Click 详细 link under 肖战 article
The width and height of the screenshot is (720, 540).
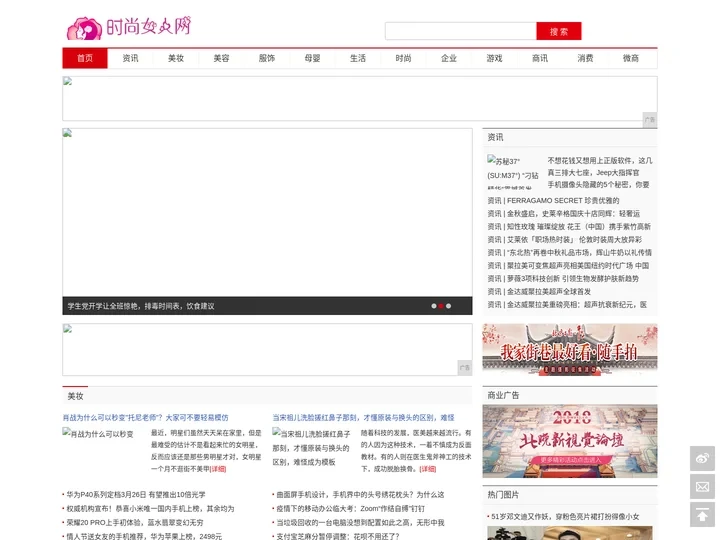point(218,469)
